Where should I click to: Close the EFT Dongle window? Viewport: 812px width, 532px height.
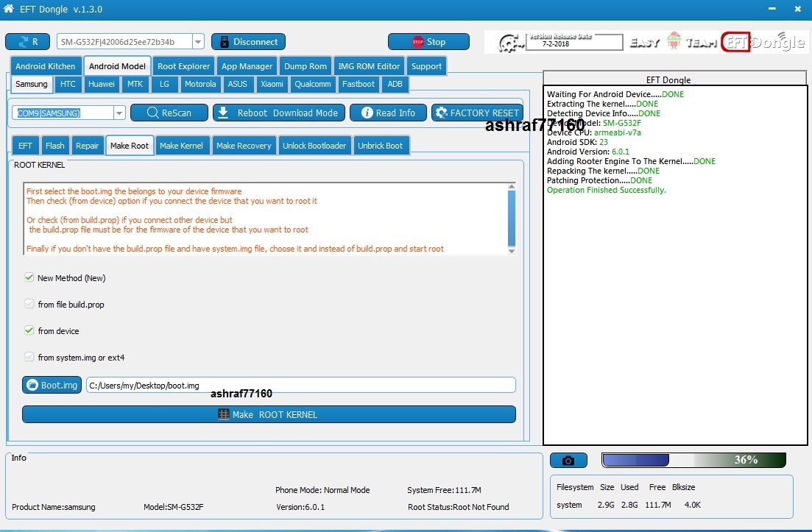798,9
